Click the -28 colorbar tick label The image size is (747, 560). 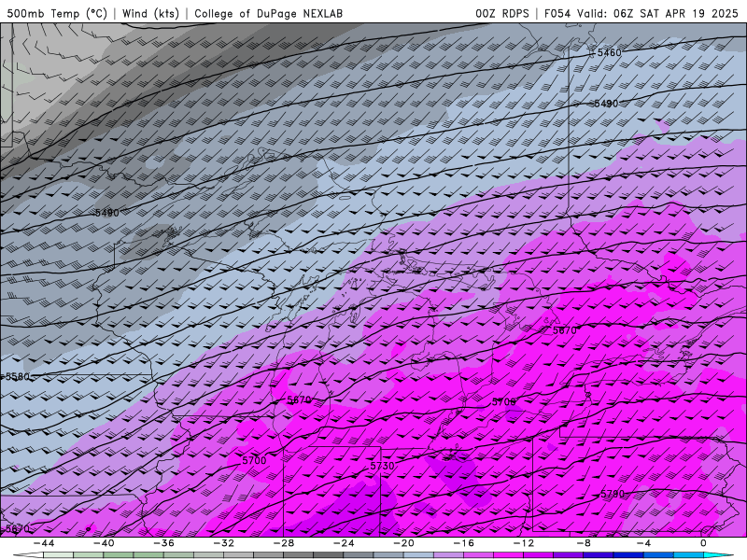(x=284, y=543)
